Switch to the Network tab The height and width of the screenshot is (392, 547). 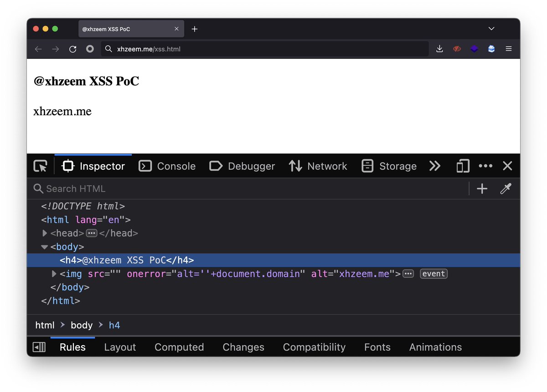318,166
